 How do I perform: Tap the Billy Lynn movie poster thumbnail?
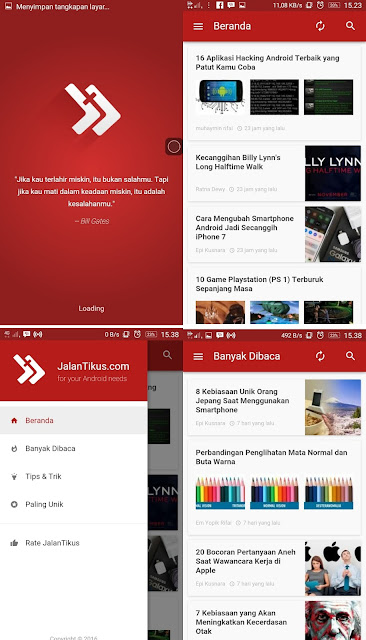click(x=333, y=173)
